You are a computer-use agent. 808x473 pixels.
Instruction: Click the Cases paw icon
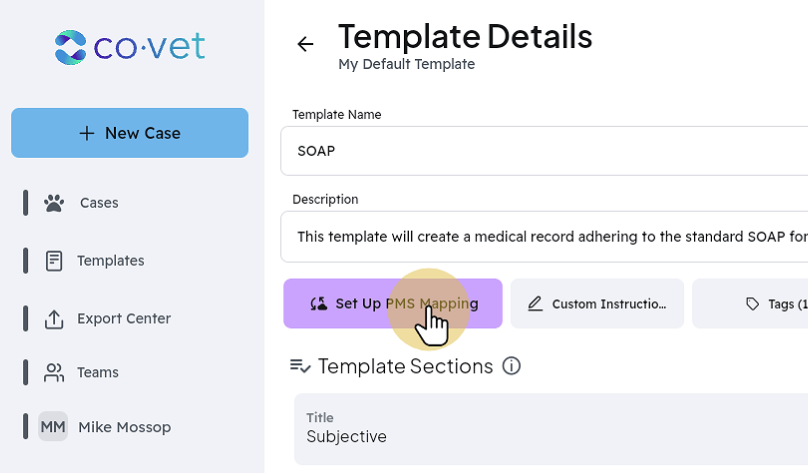[54, 203]
